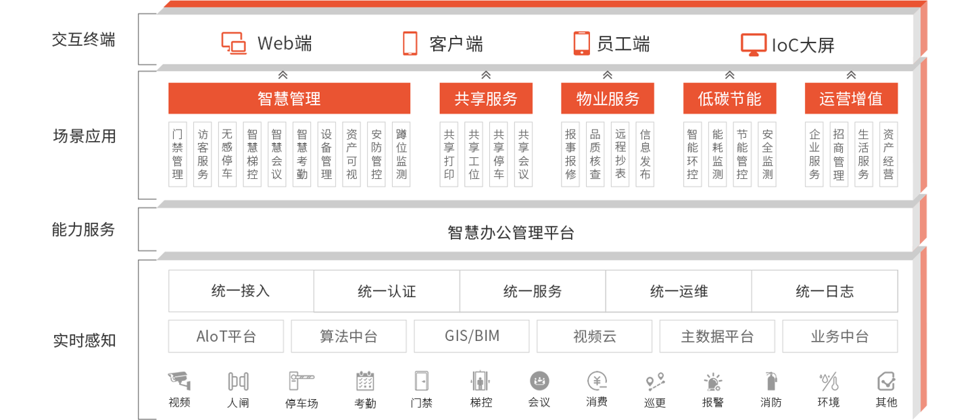Viewport: 980px width, 420px height.
Task: Select the 智慧考勤 vertical item
Action: (x=301, y=154)
